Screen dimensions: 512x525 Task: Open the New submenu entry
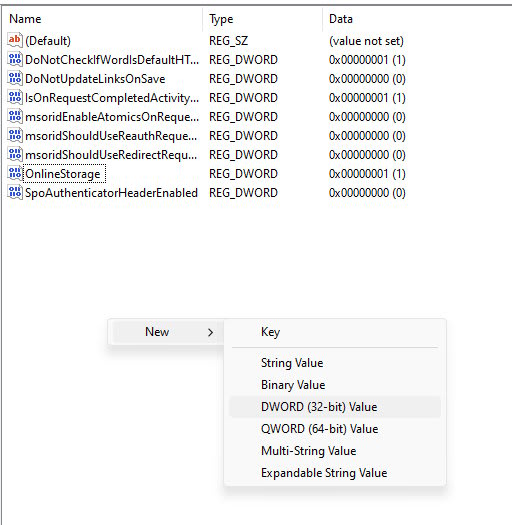(166, 332)
